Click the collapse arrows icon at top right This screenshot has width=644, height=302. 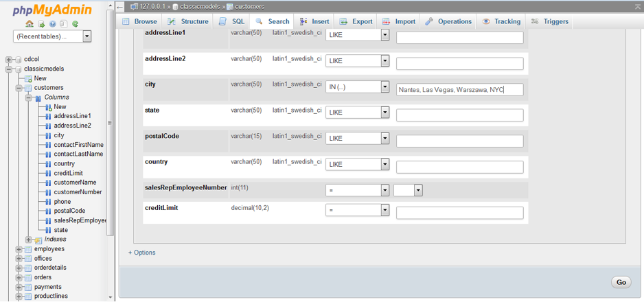coord(637,6)
